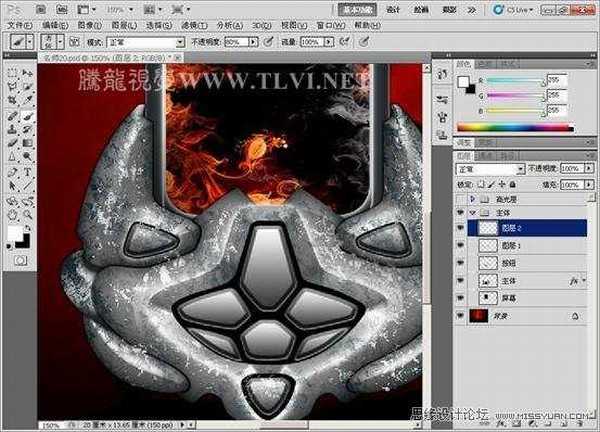
Task: Select the Hand tool
Action: (x=13, y=215)
